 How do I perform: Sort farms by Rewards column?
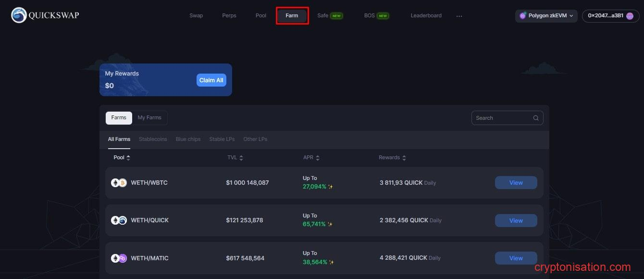click(392, 158)
